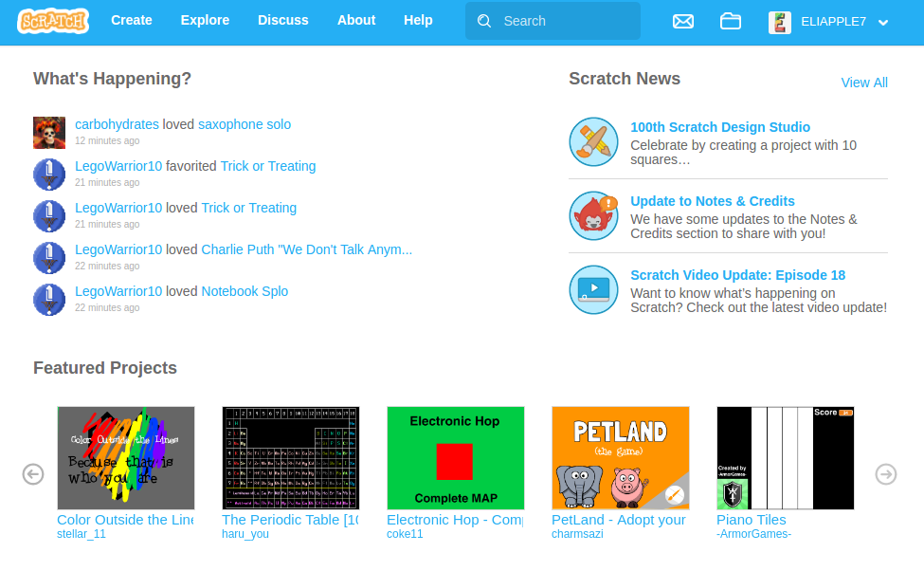Open Trick or Treating in the loved row

pyautogui.click(x=248, y=209)
